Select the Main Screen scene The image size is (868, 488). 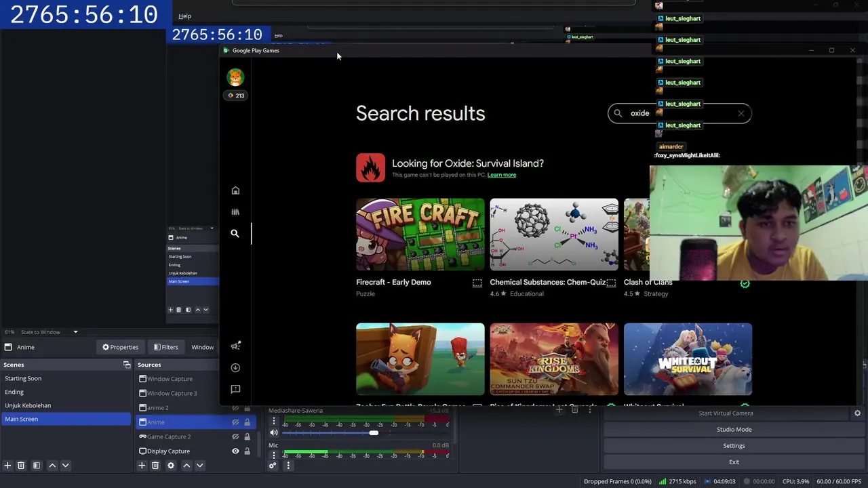(66, 419)
